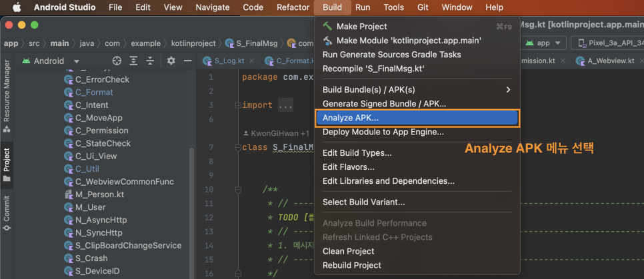Click java in the breadcrumb path

[x=87, y=43]
